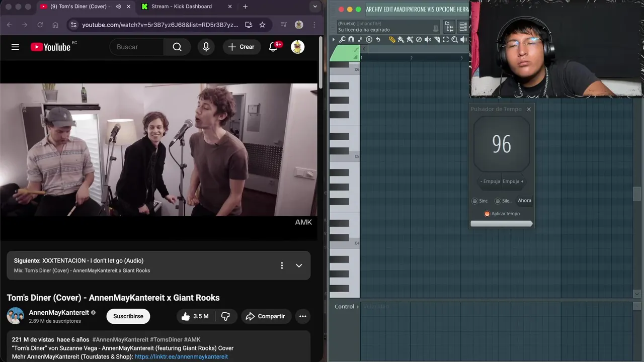Select the yellow pencil Draw tool

[392, 39]
